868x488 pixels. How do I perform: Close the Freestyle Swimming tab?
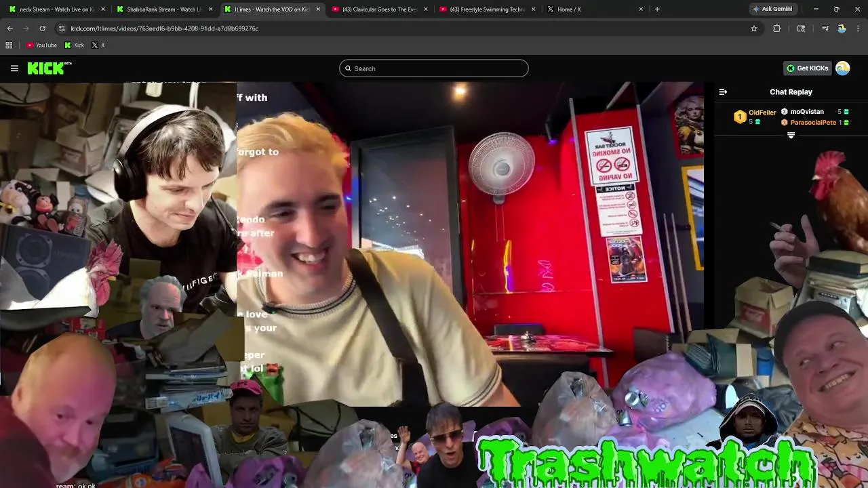pos(533,9)
